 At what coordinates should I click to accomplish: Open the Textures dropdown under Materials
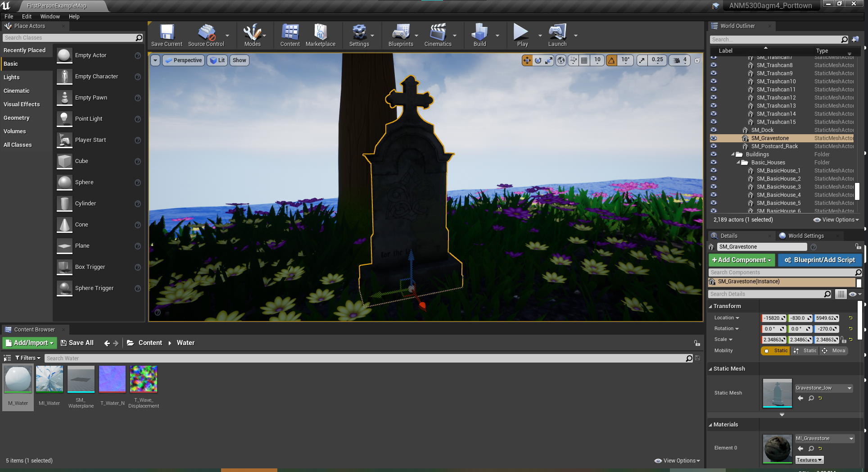click(809, 460)
